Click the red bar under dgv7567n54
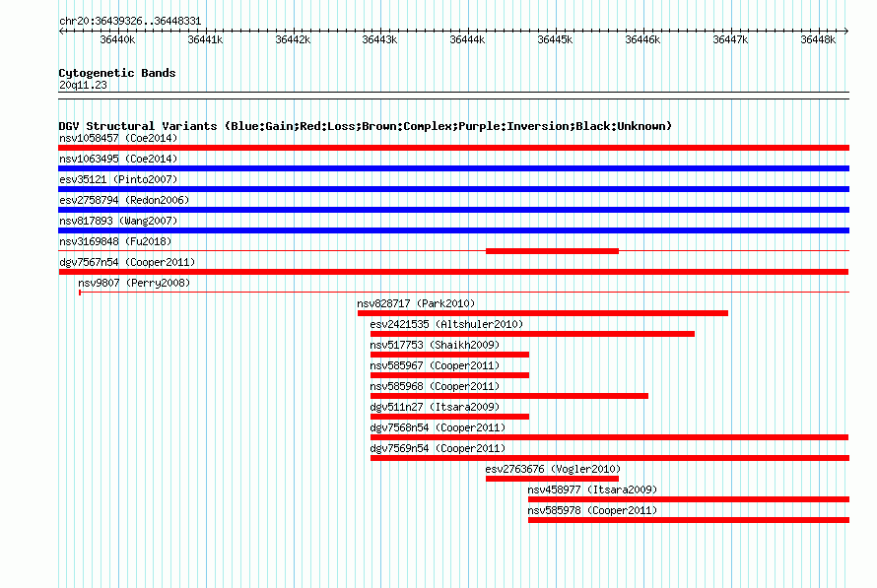Screen dimensions: 877x588 [x=453, y=272]
